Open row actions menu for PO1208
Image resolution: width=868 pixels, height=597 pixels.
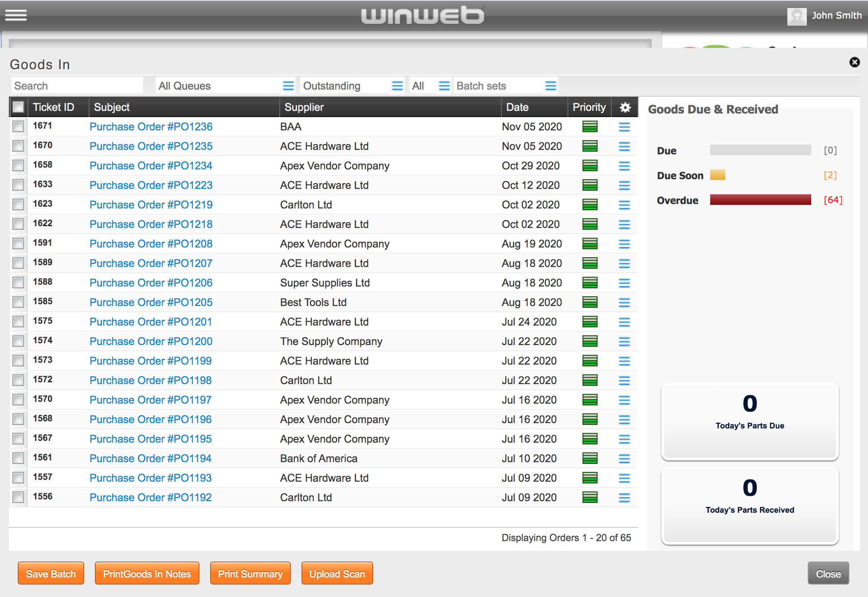(624, 244)
